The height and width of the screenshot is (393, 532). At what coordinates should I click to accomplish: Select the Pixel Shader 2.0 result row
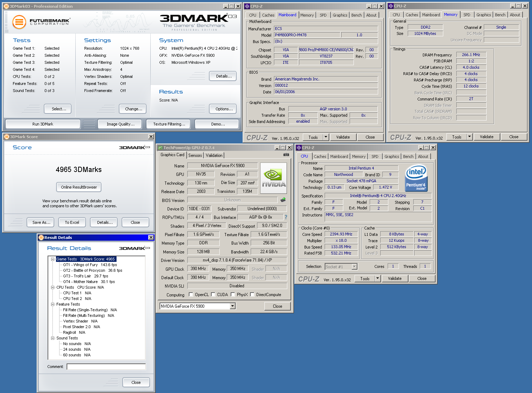pos(82,327)
